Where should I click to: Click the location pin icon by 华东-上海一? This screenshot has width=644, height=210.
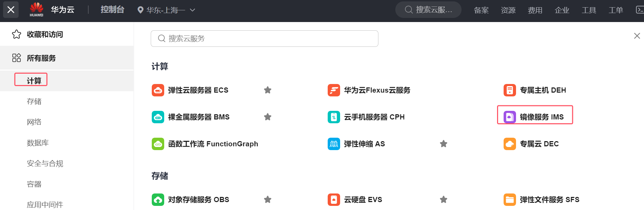click(140, 10)
